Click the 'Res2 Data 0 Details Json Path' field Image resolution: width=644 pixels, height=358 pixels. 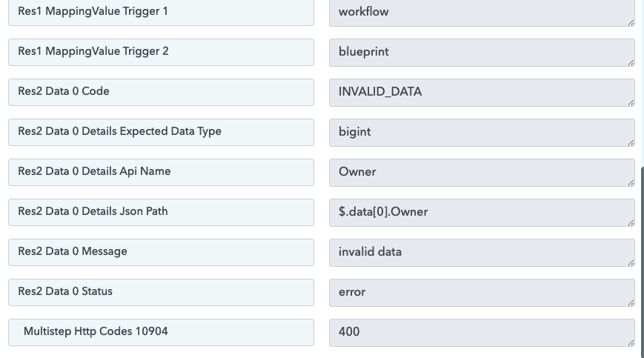click(161, 212)
